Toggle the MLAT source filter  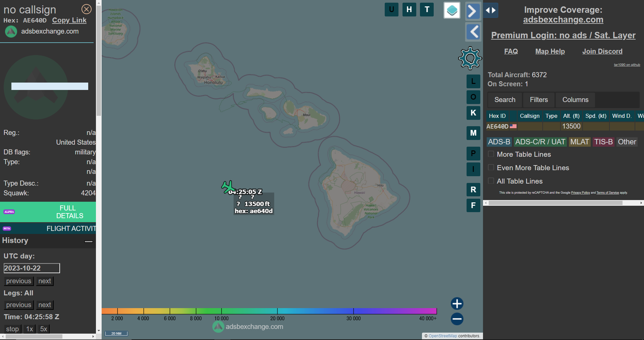coord(580,142)
